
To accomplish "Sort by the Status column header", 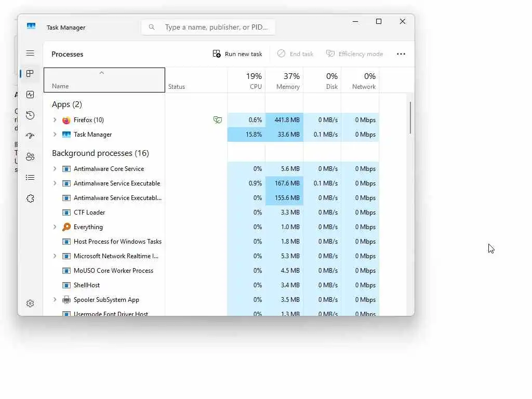I will click(196, 80).
